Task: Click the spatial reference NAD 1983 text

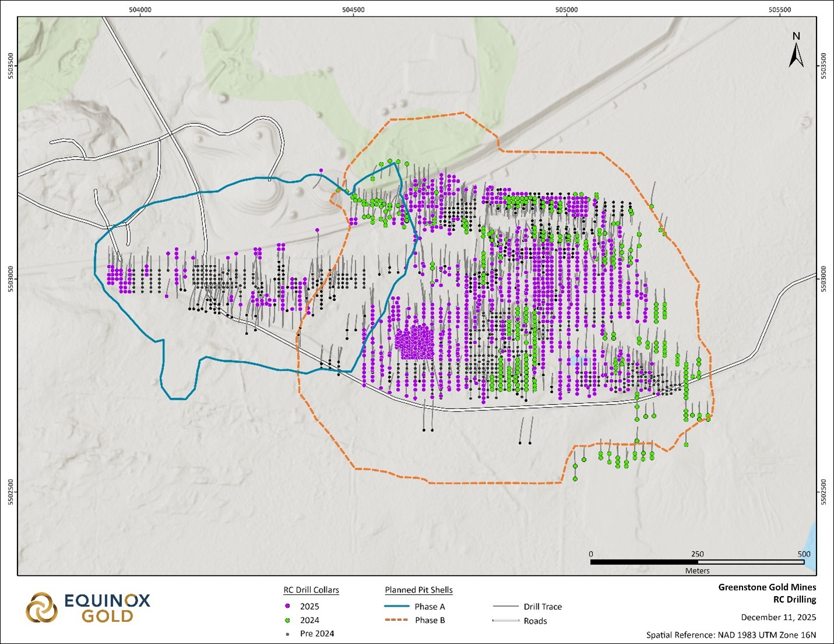Action: (x=731, y=635)
